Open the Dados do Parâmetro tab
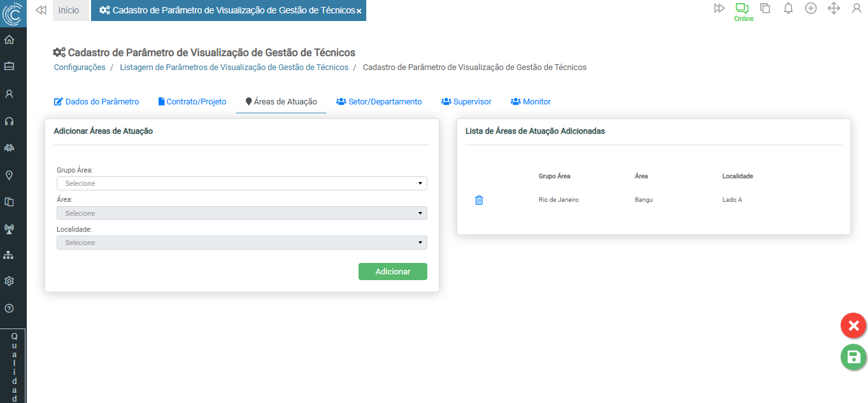This screenshot has width=868, height=403. (x=96, y=102)
